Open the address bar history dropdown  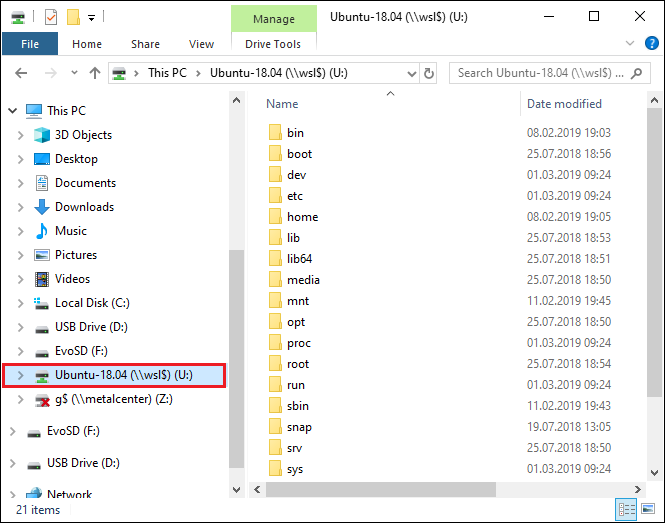[x=411, y=73]
